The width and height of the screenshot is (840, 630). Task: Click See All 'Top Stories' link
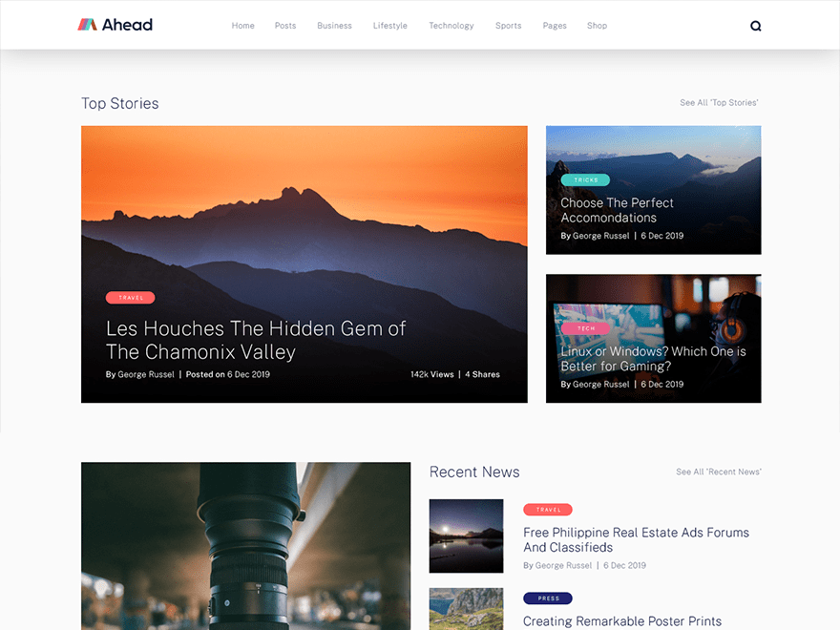pos(719,102)
